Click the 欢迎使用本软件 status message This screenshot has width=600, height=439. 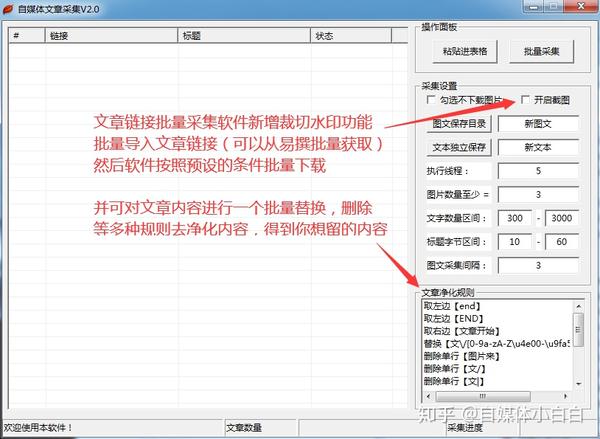pyautogui.click(x=38, y=428)
